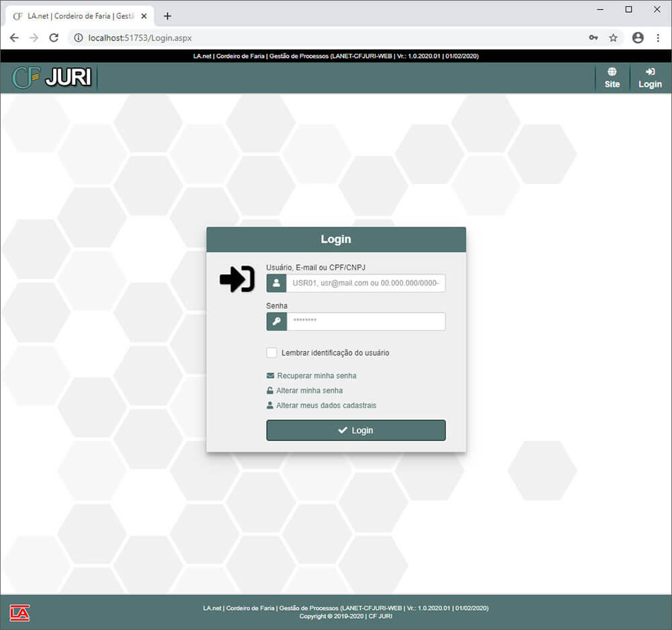The height and width of the screenshot is (630, 672).
Task: Enable Lembrar identificação do usuário checkbox
Action: click(271, 353)
